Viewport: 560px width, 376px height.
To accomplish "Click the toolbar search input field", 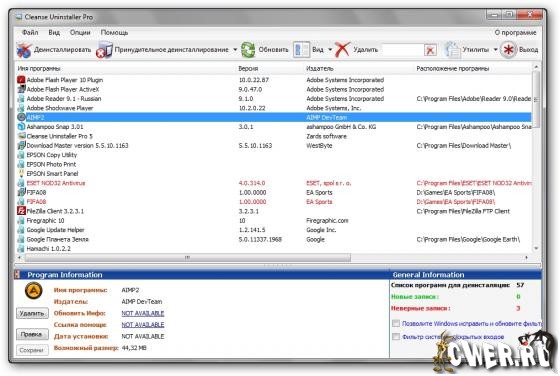I will pyautogui.click(x=403, y=50).
